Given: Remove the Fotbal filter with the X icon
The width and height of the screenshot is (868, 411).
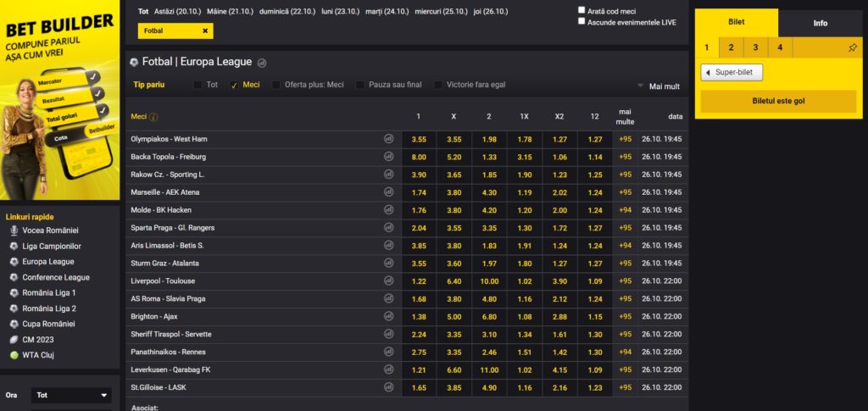Looking at the screenshot, I should pyautogui.click(x=205, y=31).
